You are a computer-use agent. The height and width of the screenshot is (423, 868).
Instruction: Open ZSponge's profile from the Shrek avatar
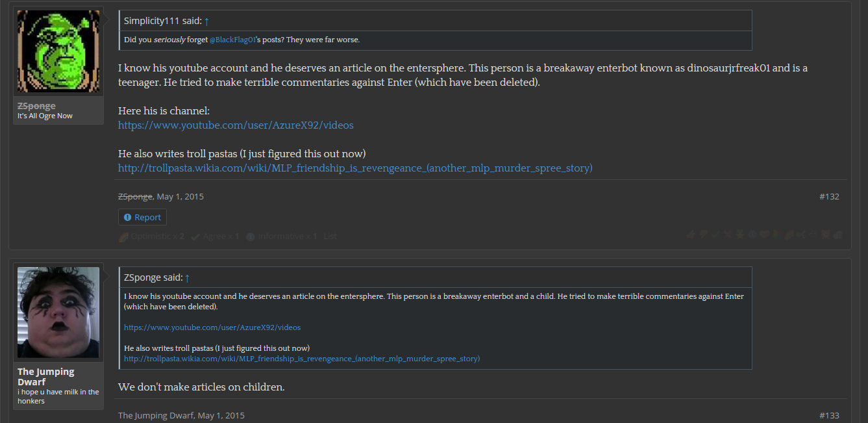[x=58, y=51]
